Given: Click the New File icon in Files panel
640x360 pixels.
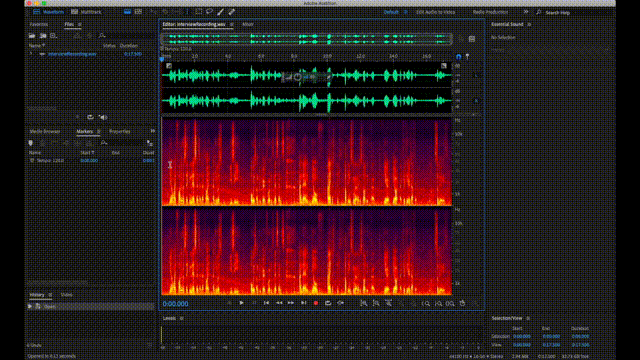Looking at the screenshot, I should [x=53, y=36].
